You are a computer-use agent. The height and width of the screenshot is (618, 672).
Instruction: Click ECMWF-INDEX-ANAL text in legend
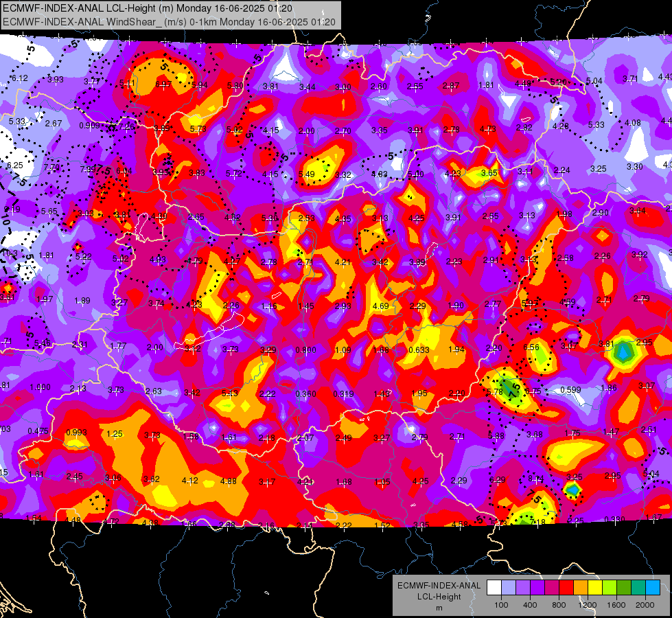click(x=439, y=586)
